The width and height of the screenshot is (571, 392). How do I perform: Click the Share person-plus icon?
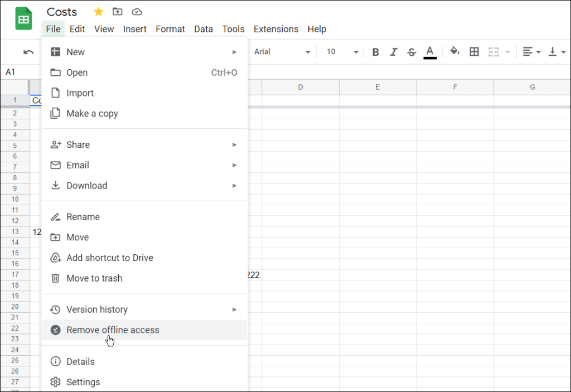tap(55, 144)
